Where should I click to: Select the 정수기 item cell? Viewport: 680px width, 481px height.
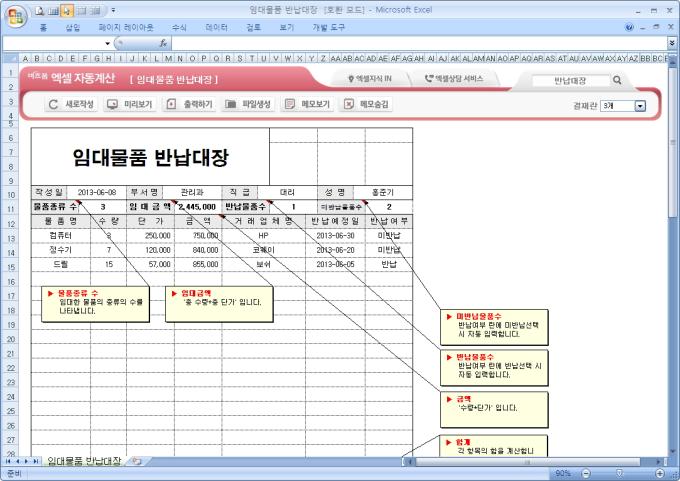point(61,250)
